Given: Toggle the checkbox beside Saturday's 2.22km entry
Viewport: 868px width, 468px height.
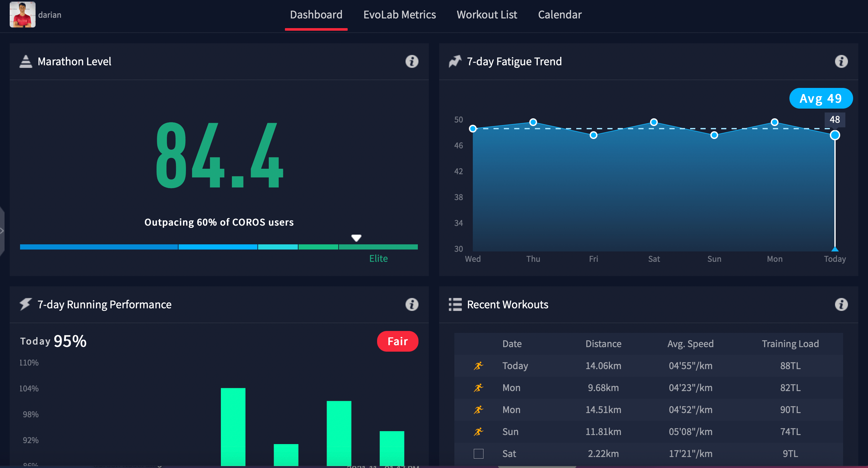Looking at the screenshot, I should click(x=479, y=453).
